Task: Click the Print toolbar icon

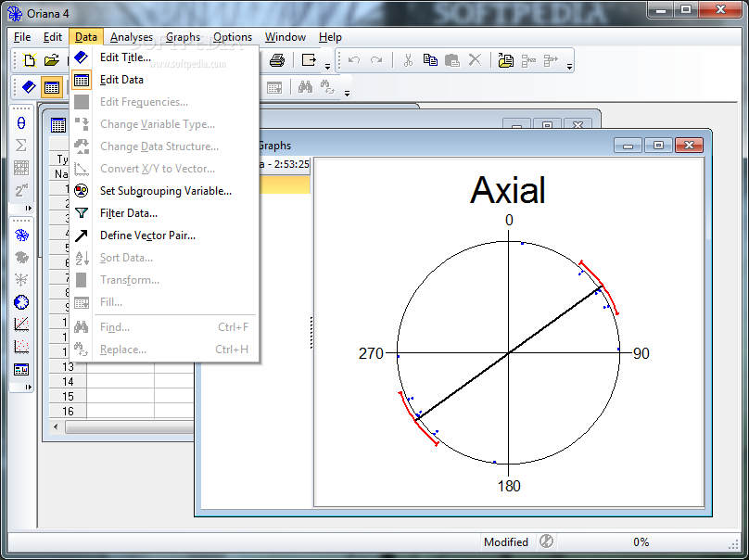Action: click(x=277, y=60)
